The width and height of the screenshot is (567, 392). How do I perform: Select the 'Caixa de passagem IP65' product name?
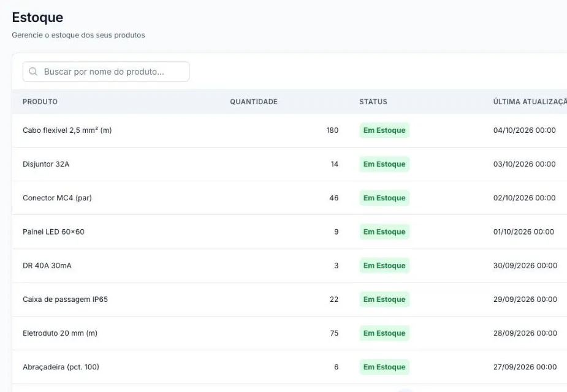pyautogui.click(x=65, y=300)
